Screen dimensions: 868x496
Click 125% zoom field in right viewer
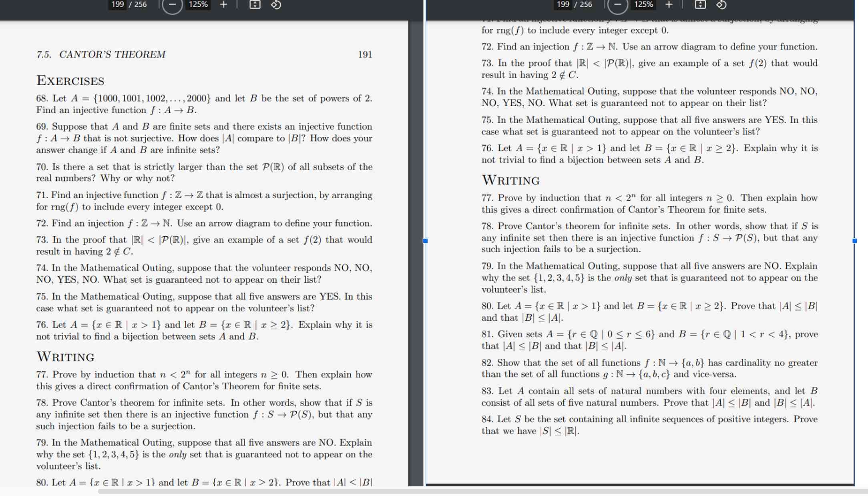tap(644, 4)
